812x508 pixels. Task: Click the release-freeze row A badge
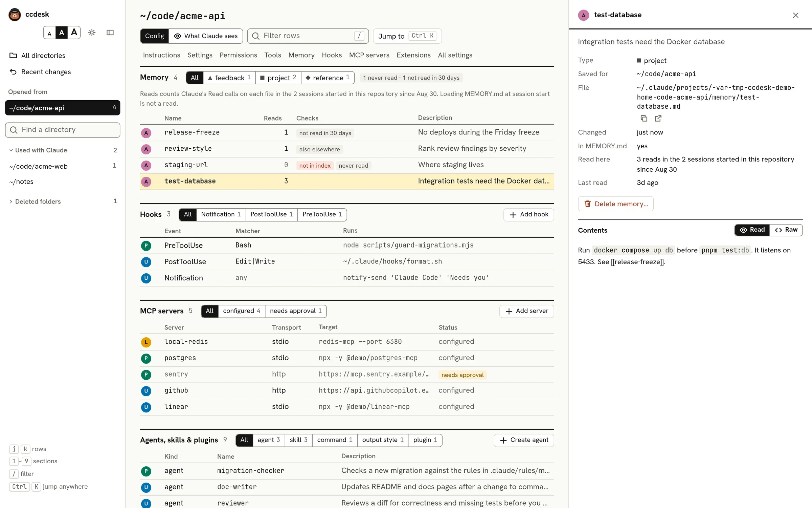146,133
